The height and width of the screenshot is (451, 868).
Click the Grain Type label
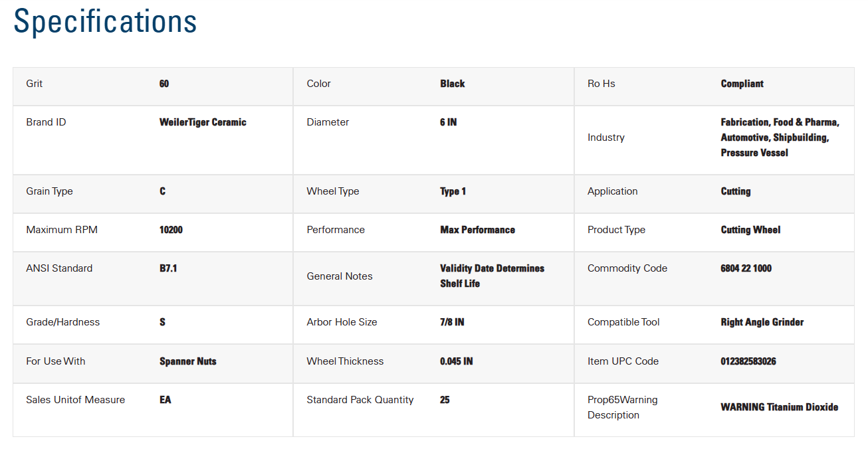pyautogui.click(x=49, y=191)
